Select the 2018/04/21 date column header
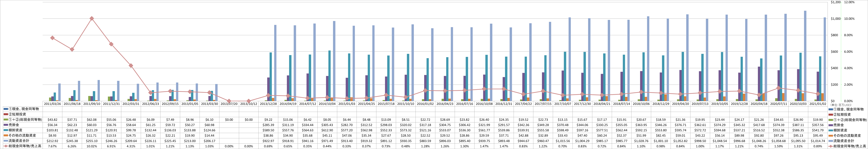The image size is (868, 149). tap(602, 104)
